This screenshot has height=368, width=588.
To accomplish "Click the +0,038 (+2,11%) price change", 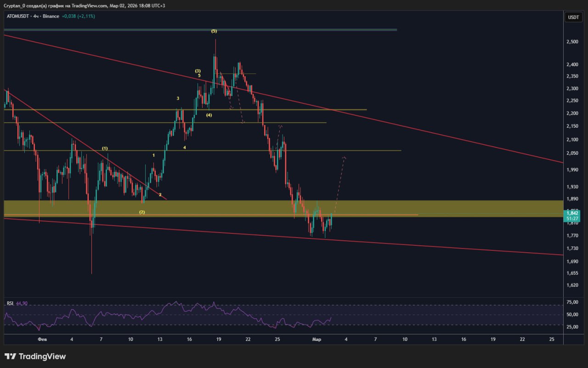I will point(79,17).
